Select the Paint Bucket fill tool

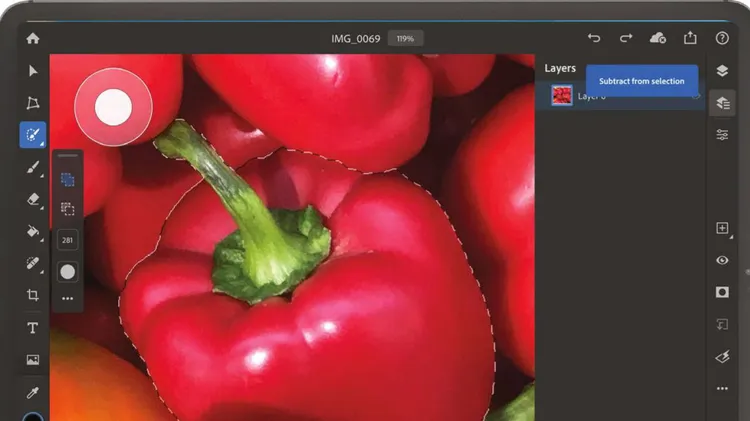tap(33, 231)
